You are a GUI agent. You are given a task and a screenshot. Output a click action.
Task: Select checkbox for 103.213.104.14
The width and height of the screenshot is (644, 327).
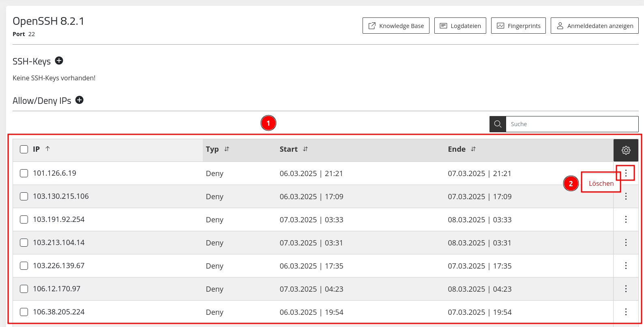point(24,243)
